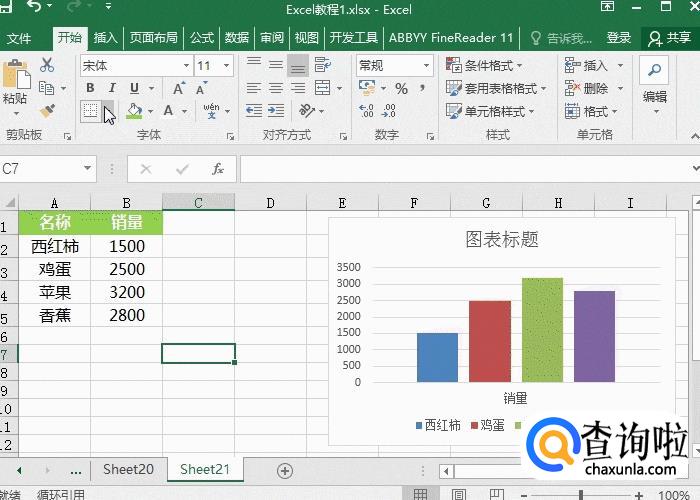Open fill color dropdown arrow
700x500 pixels.
pyautogui.click(x=150, y=111)
